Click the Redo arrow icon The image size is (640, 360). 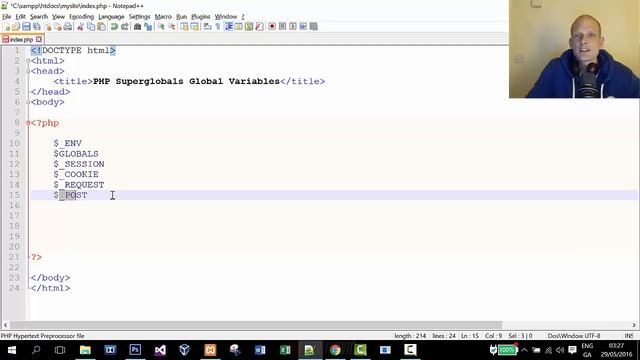[125, 27]
